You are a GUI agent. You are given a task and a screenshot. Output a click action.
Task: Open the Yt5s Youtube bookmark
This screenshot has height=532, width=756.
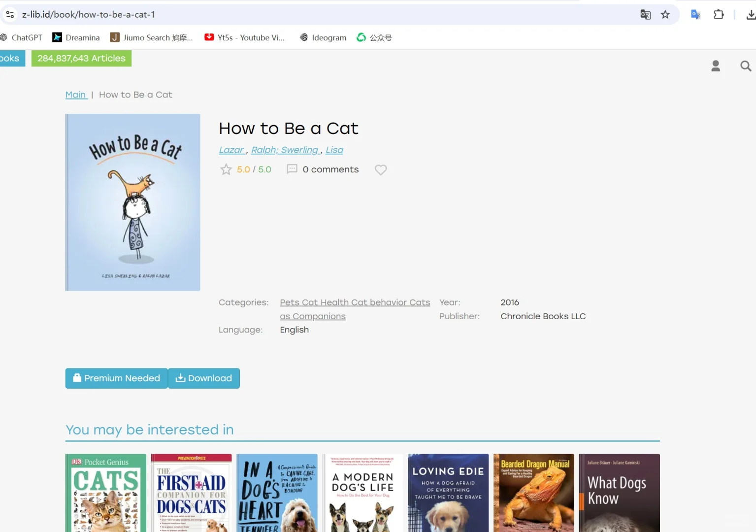pos(244,37)
